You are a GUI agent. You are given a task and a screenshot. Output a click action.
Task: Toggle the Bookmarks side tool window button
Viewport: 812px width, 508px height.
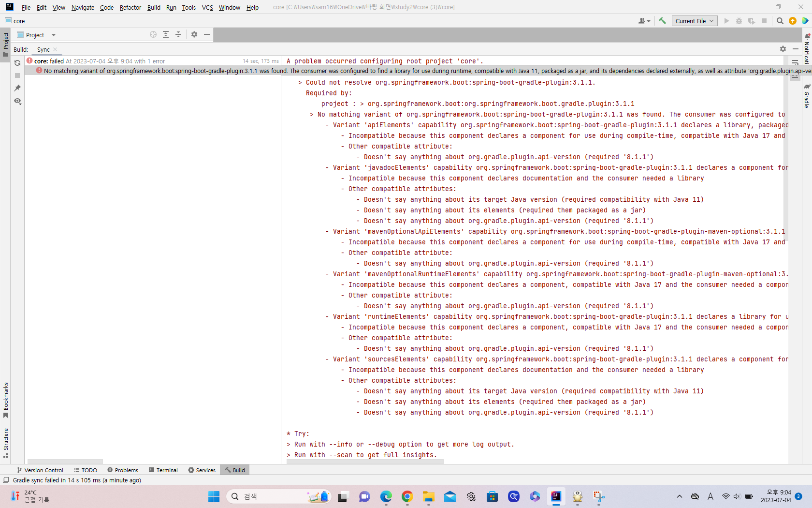[5, 401]
